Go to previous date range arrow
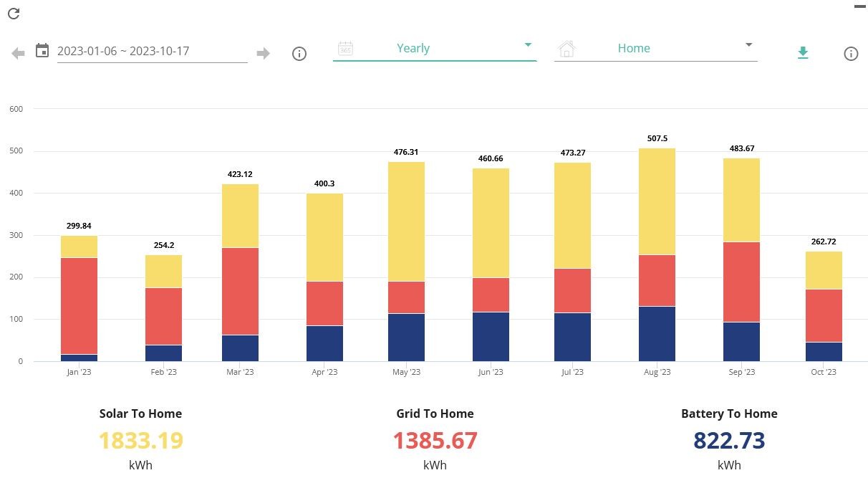Screen dimensions: 868x478 click(19, 53)
